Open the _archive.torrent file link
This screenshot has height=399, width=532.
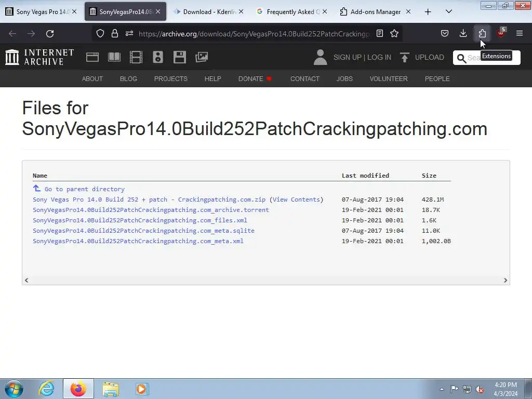[x=151, y=210]
